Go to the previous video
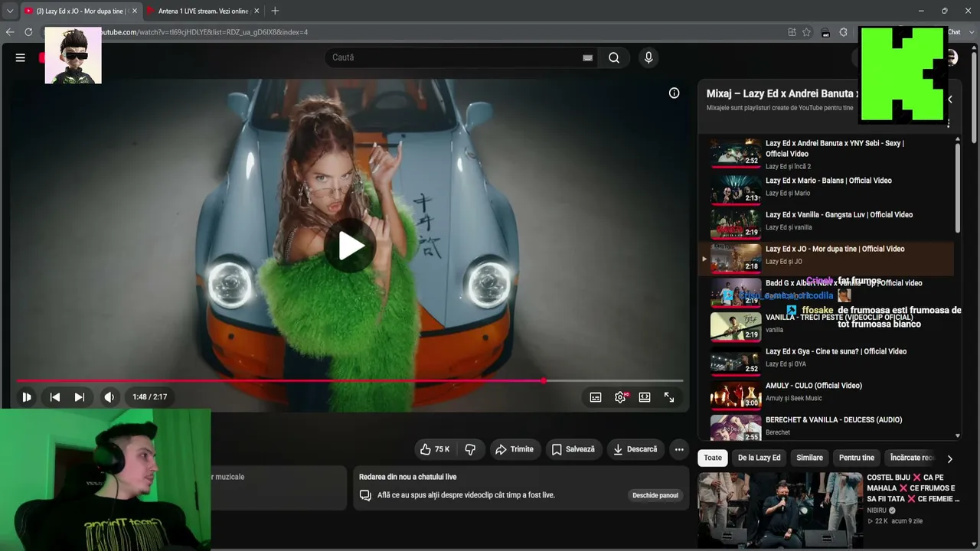Screen dimensions: 980x551 [x=55, y=397]
